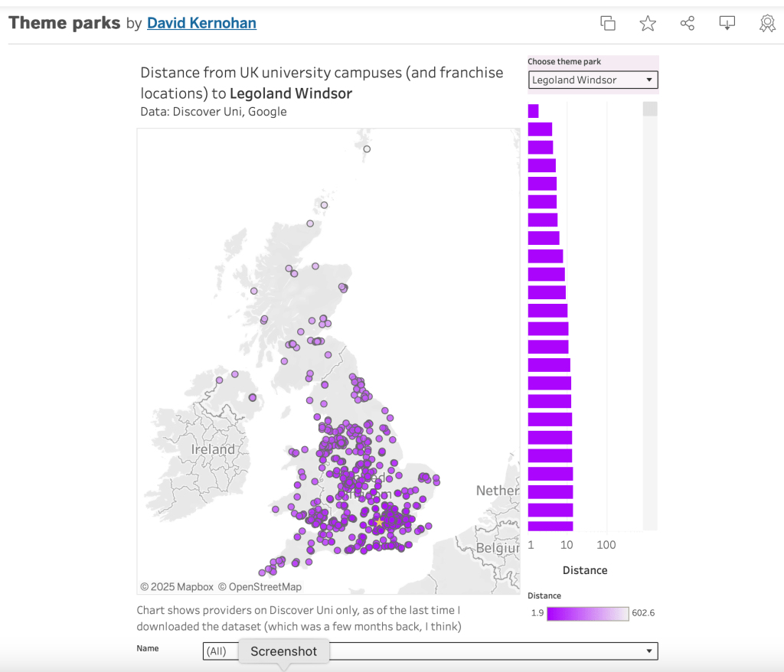The height and width of the screenshot is (672, 784).
Task: Click the download icon
Action: 727,23
